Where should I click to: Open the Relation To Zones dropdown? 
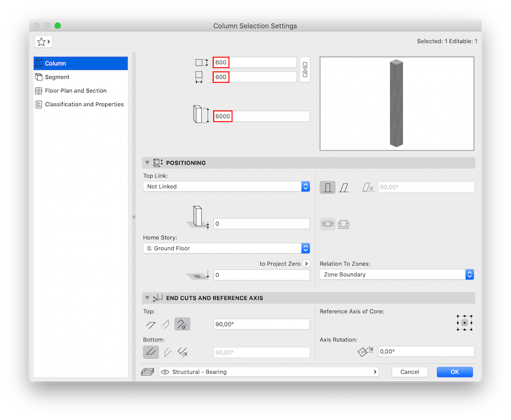(x=397, y=274)
